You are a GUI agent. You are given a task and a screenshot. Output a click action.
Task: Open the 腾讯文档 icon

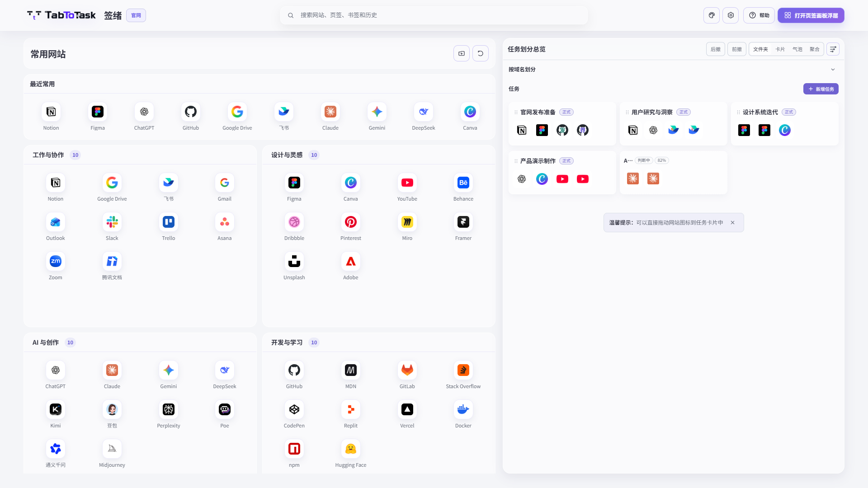[112, 261]
